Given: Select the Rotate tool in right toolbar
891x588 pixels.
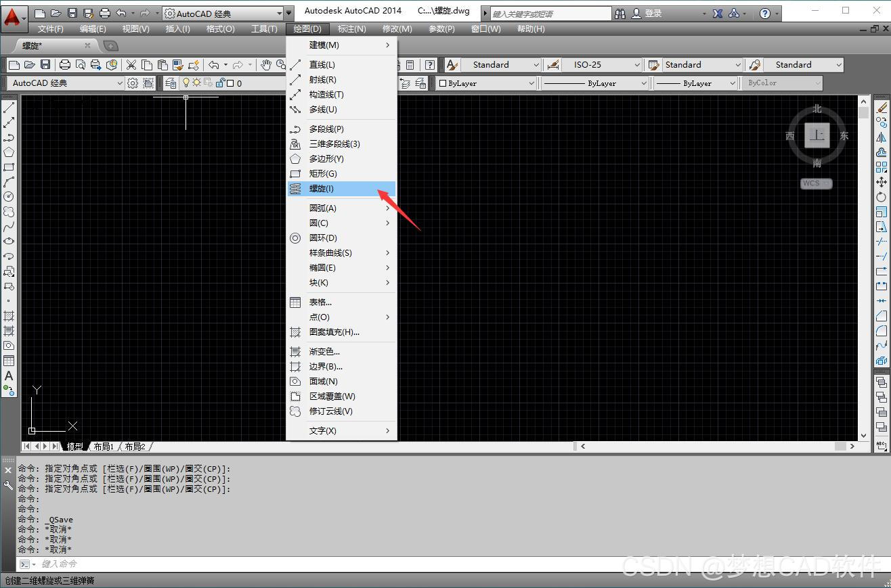Looking at the screenshot, I should 882,197.
